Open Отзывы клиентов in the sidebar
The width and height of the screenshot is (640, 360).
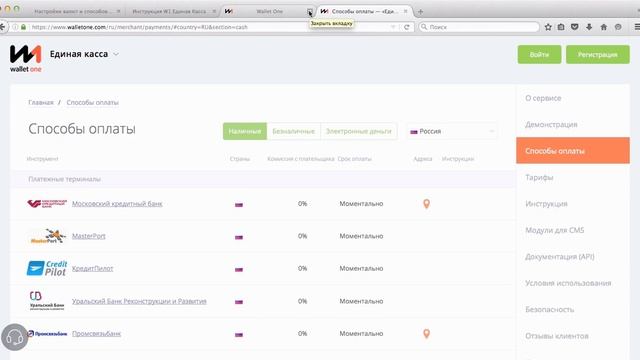(x=557, y=336)
